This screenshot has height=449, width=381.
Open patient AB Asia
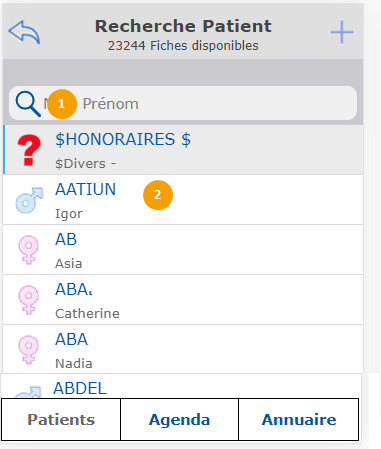coord(183,250)
